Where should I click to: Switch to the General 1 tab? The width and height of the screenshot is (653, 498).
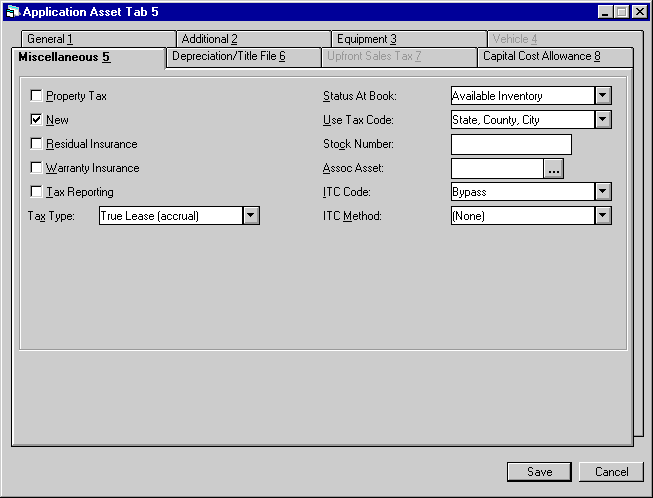click(99, 39)
